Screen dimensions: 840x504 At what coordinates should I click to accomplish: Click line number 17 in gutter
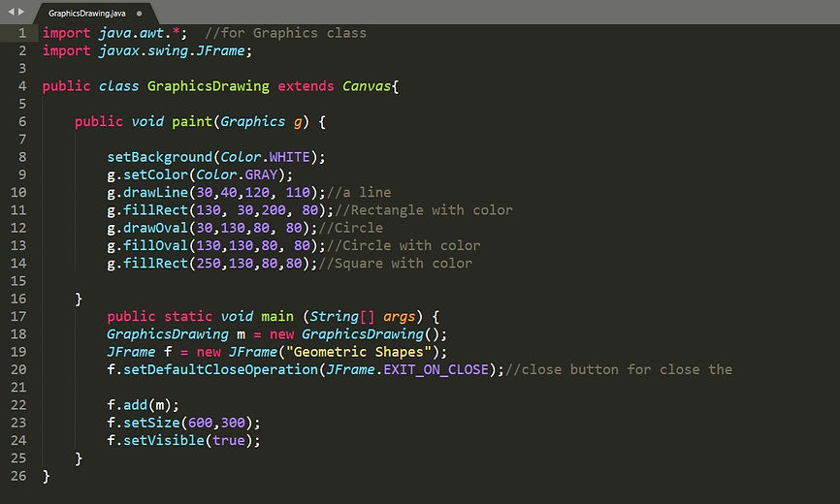pyautogui.click(x=18, y=316)
